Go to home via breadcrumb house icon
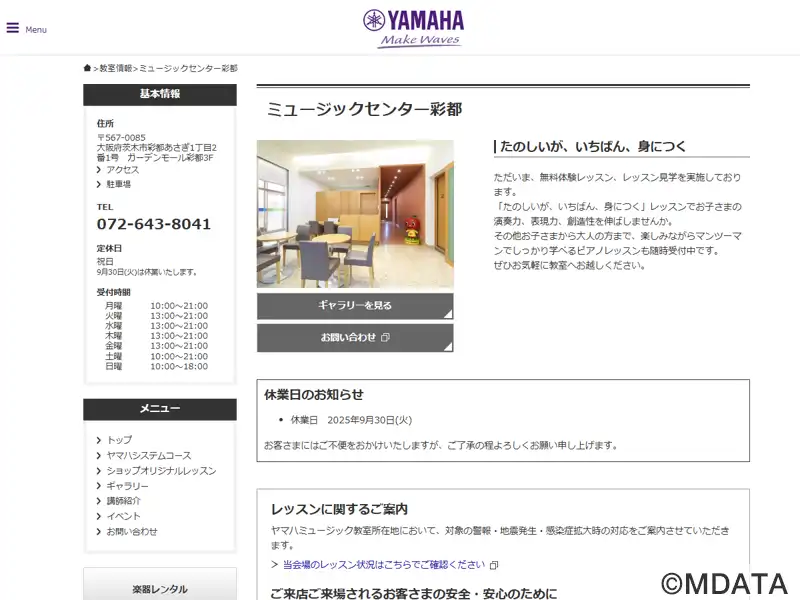 click(x=87, y=68)
